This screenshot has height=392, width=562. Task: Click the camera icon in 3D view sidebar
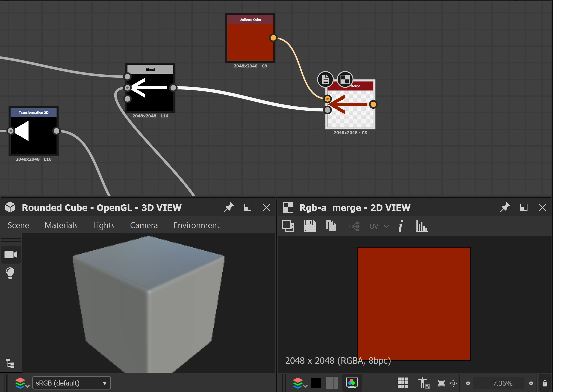pyautogui.click(x=11, y=255)
